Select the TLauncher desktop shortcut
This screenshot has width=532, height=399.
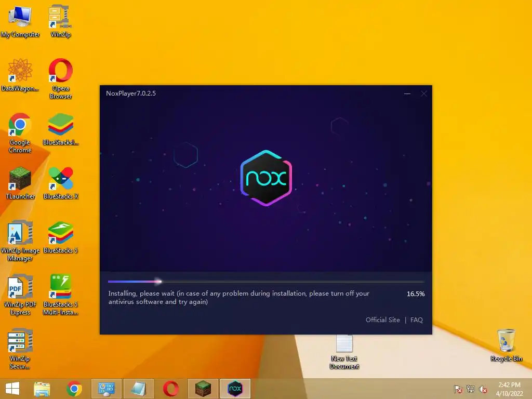click(20, 183)
